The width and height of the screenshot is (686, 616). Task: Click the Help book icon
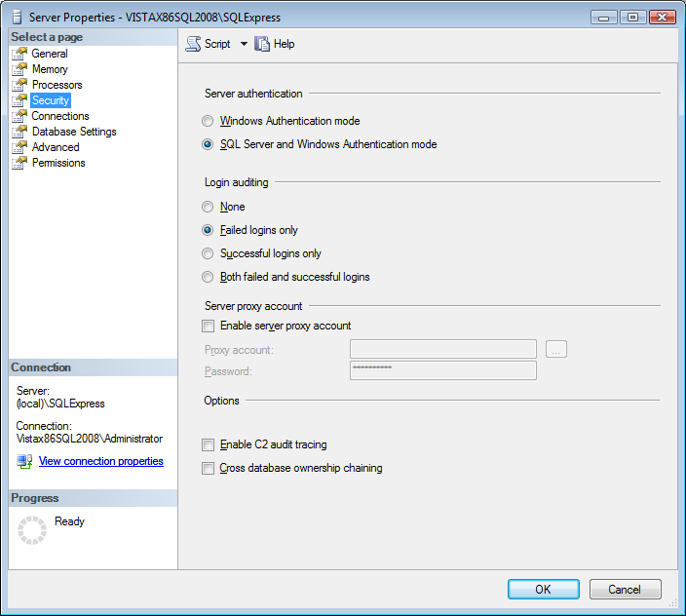(261, 44)
